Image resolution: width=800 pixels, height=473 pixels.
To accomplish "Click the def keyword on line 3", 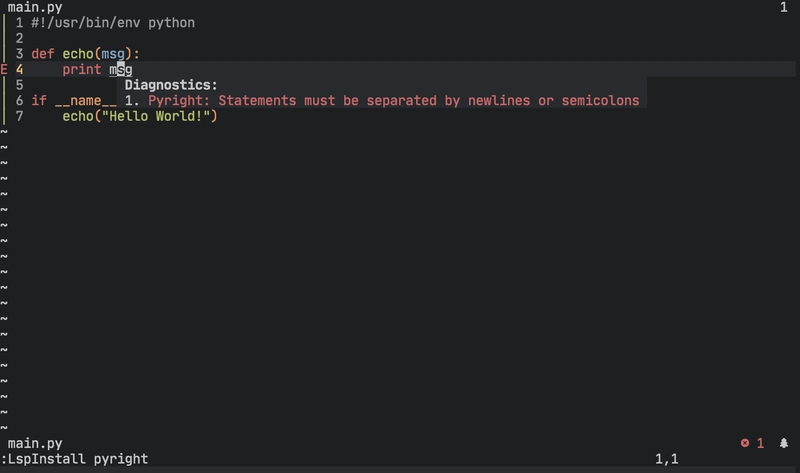I will pyautogui.click(x=42, y=54).
